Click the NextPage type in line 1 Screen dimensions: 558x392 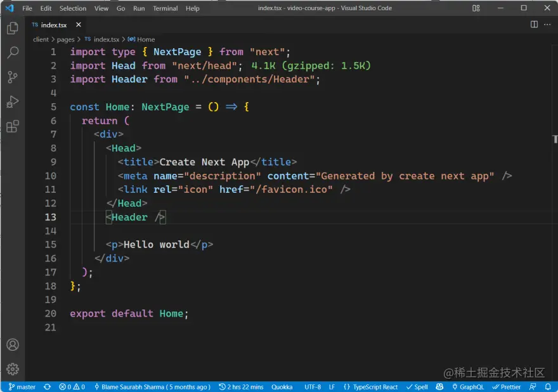[177, 52]
